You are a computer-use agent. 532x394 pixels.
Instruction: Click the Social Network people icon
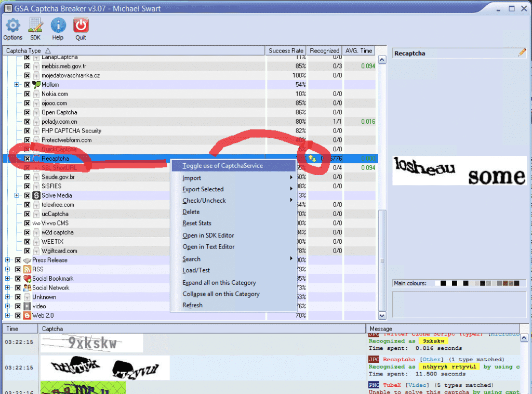[x=27, y=288]
